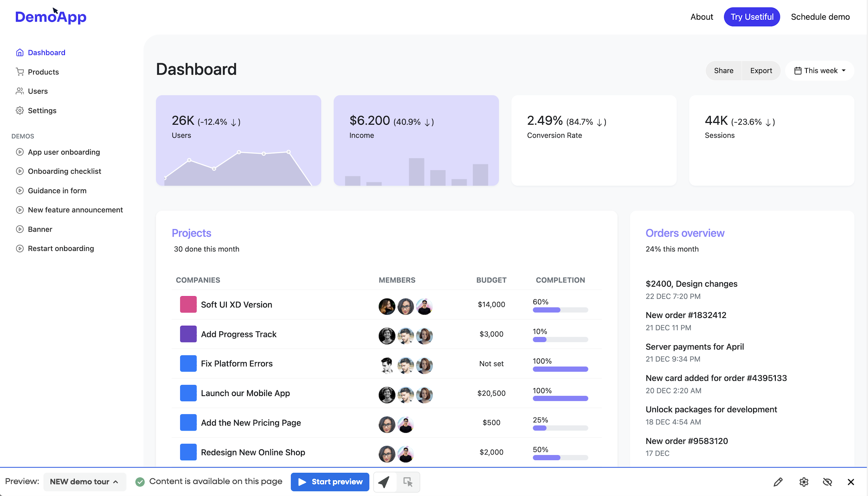The width and height of the screenshot is (868, 496).
Task: Open the NEW demo tour dropdown
Action: click(x=84, y=482)
